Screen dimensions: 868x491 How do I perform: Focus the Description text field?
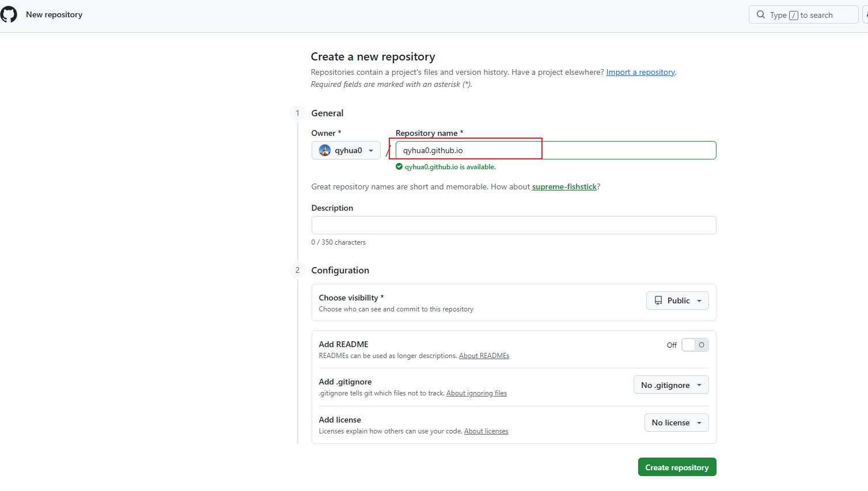pos(513,225)
